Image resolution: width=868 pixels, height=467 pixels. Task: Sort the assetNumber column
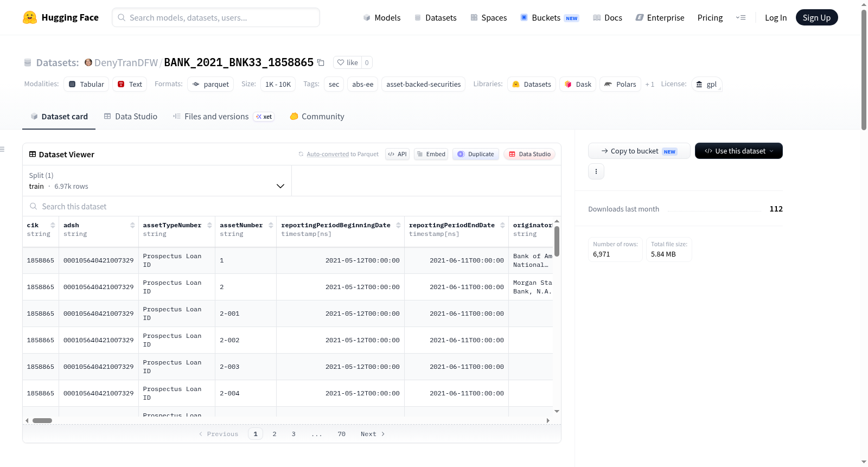[x=271, y=225]
